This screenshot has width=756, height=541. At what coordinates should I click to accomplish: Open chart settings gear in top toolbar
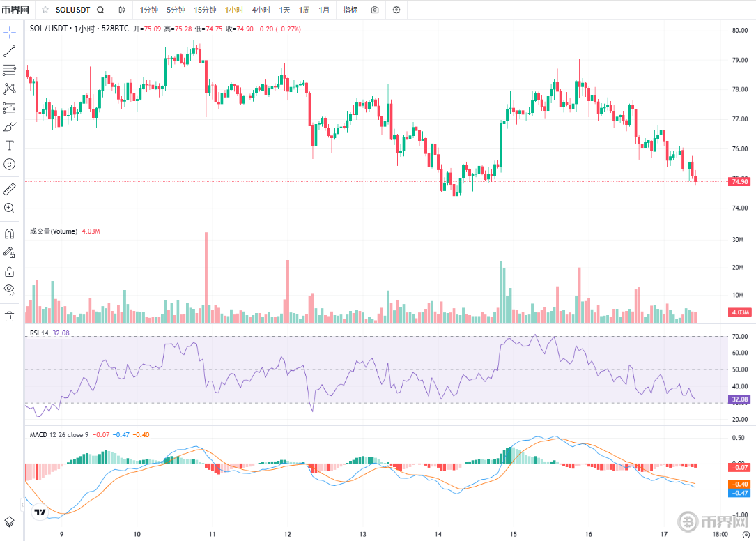[x=396, y=10]
